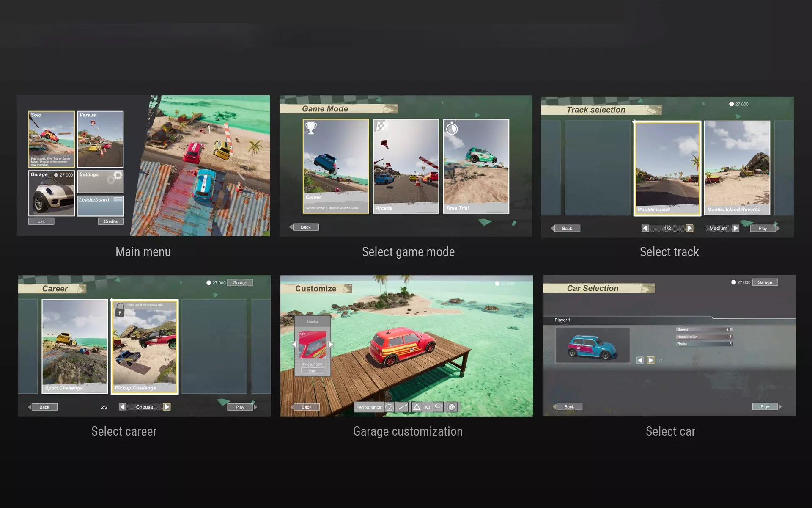This screenshot has height=508, width=812.
Task: Select the car body kit icon
Action: (439, 407)
